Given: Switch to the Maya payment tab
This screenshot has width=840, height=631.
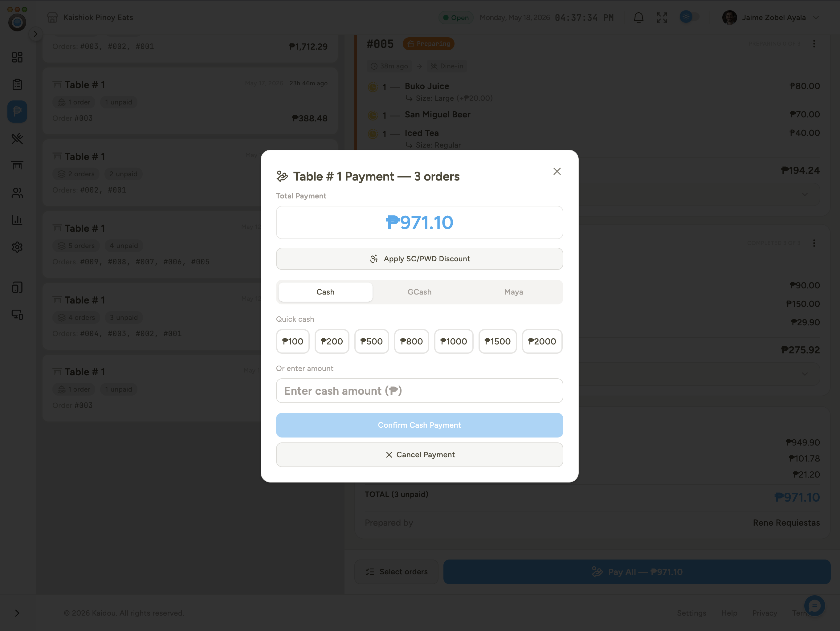Looking at the screenshot, I should (513, 291).
